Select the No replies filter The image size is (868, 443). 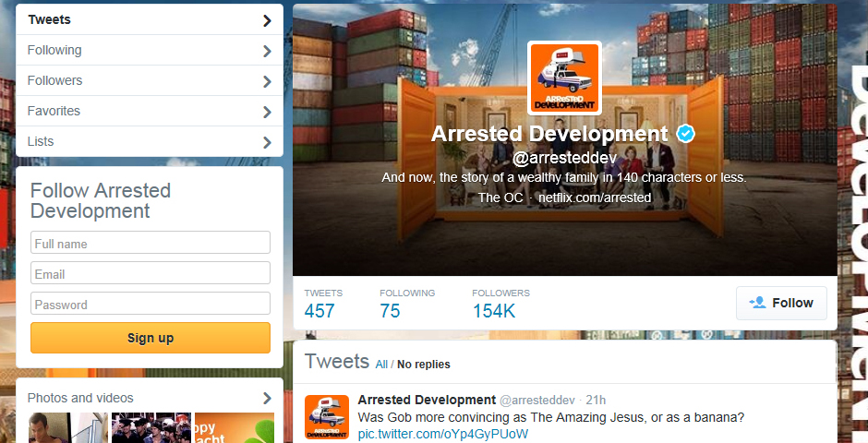(424, 365)
